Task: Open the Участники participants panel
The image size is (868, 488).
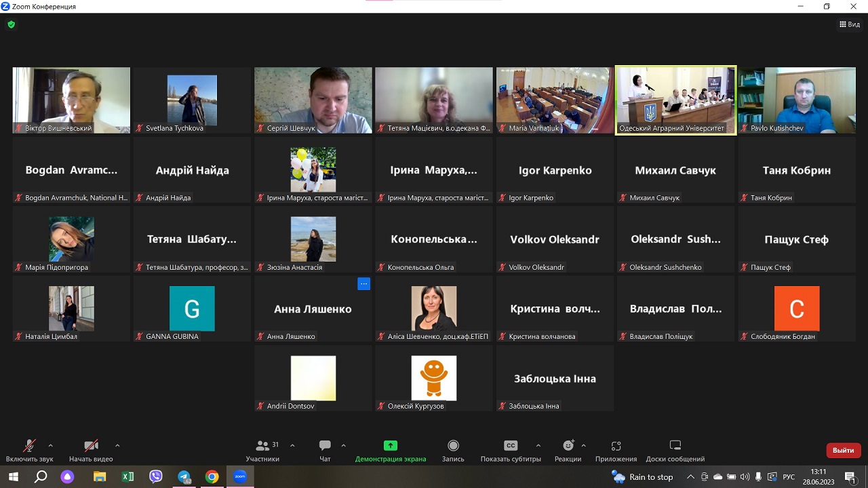Action: pos(262,446)
